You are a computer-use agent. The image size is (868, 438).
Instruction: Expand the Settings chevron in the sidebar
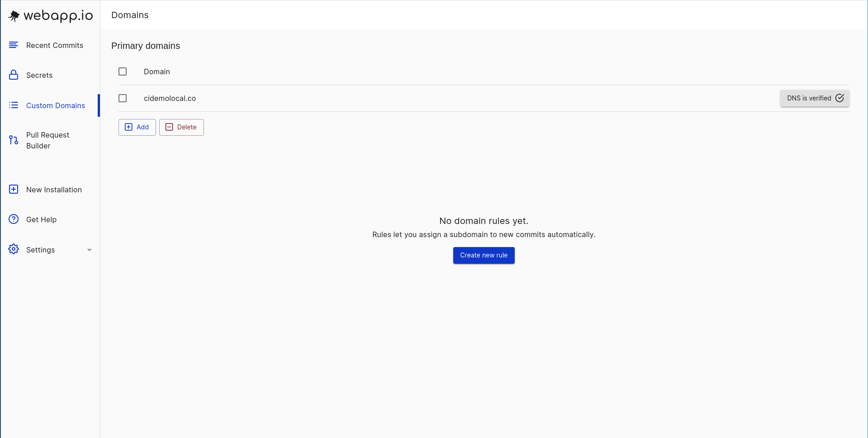89,250
